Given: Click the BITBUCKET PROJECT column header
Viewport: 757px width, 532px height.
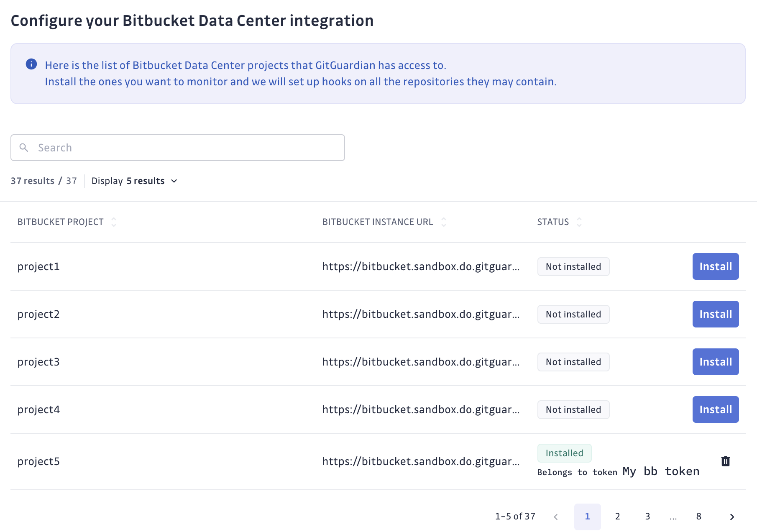Looking at the screenshot, I should point(61,222).
